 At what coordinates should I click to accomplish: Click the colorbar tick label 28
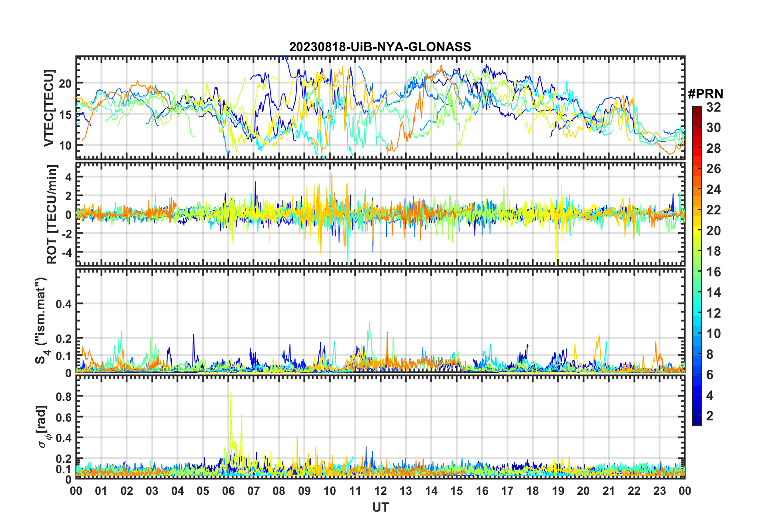click(713, 148)
